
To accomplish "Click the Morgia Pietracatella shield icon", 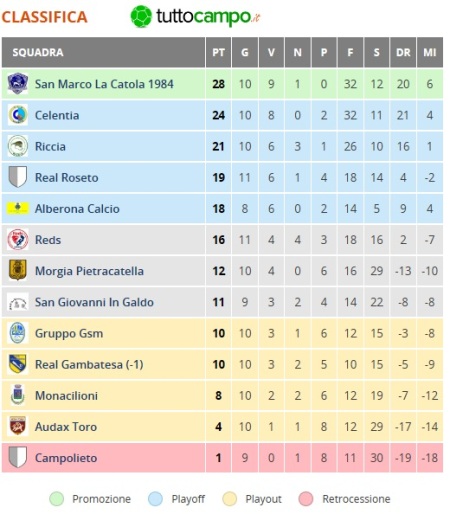I will coord(18,270).
